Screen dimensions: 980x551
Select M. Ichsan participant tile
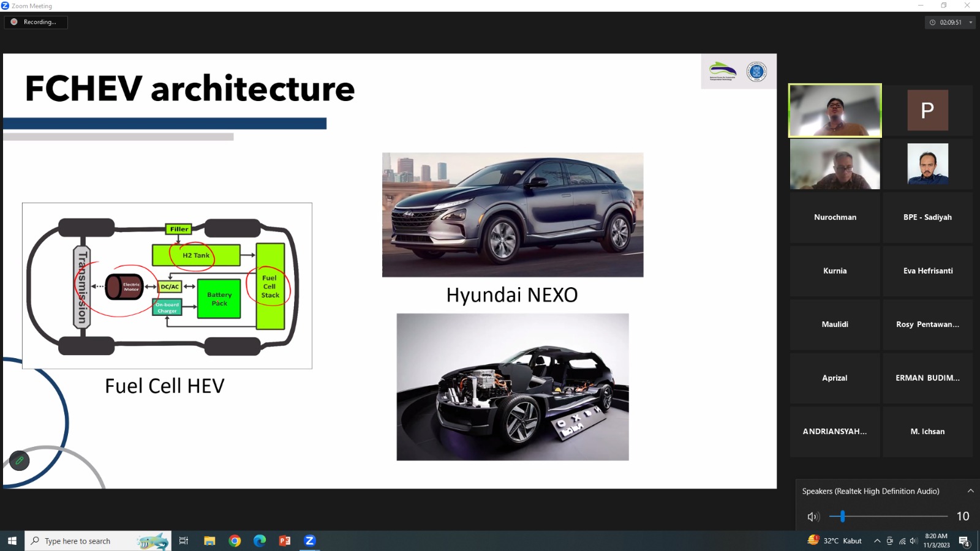coord(927,432)
